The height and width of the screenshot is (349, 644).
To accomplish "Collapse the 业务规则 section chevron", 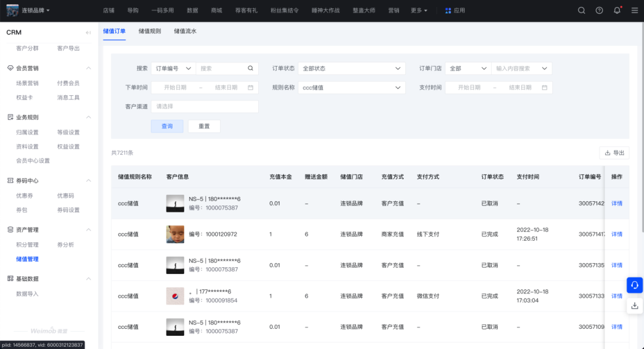I will 88,117.
